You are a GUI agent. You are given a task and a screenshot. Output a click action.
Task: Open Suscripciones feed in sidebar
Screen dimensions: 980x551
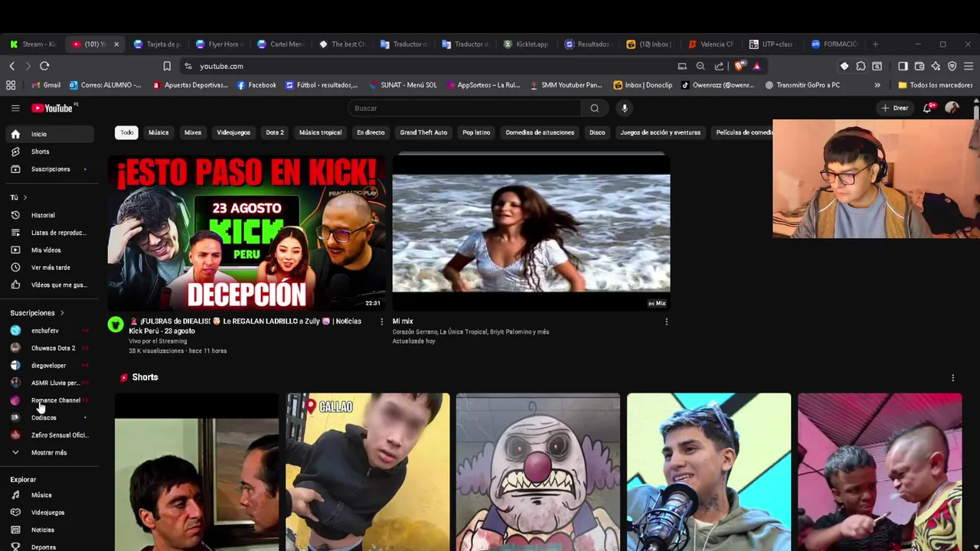click(x=51, y=169)
